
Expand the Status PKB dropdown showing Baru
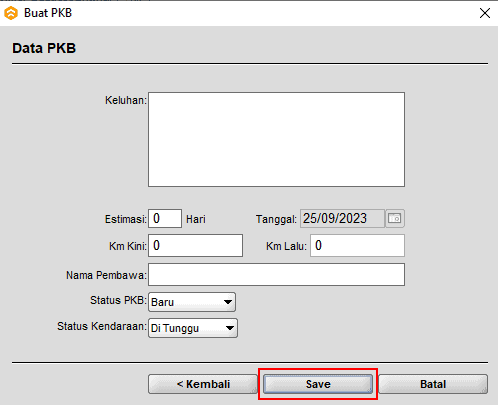click(x=192, y=302)
